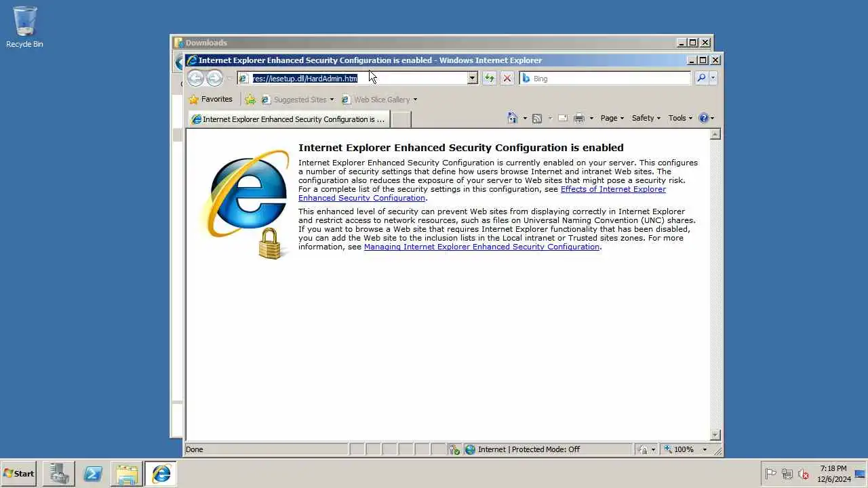Expand the address bar dropdown arrow
The width and height of the screenshot is (868, 488).
pyautogui.click(x=473, y=78)
